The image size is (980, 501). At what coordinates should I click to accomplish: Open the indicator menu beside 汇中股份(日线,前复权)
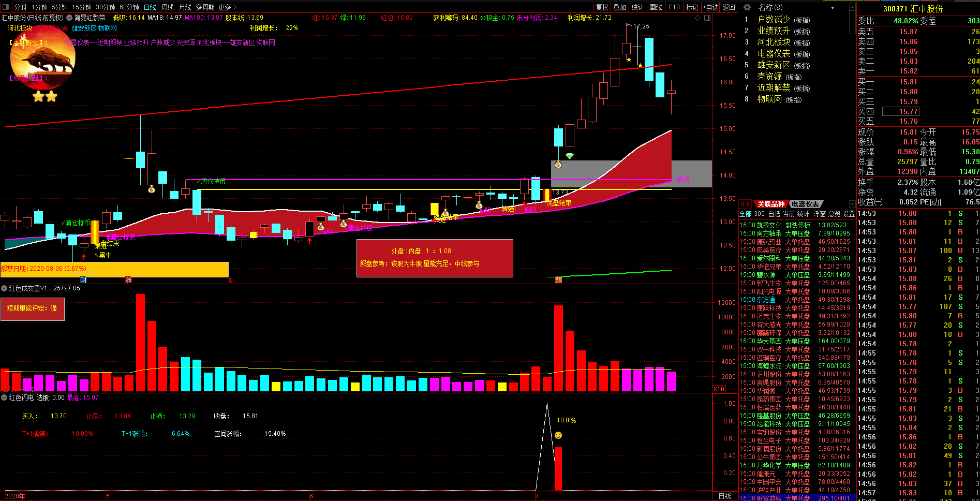[69, 18]
